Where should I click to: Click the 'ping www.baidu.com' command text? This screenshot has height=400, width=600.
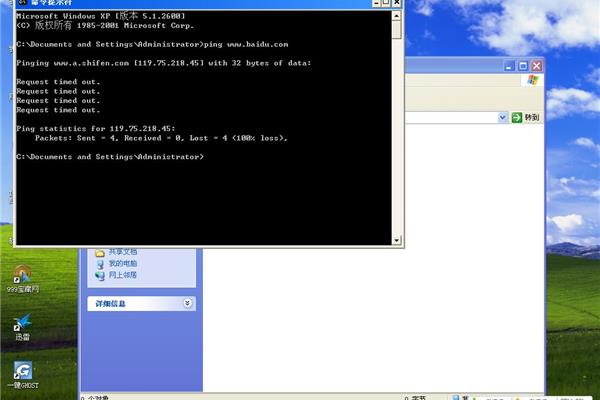click(x=246, y=44)
